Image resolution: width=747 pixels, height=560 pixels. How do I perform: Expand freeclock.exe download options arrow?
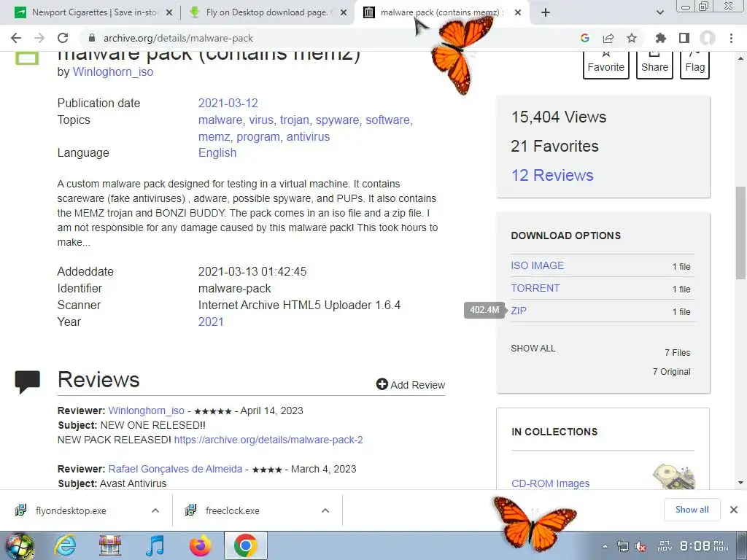pyautogui.click(x=325, y=510)
